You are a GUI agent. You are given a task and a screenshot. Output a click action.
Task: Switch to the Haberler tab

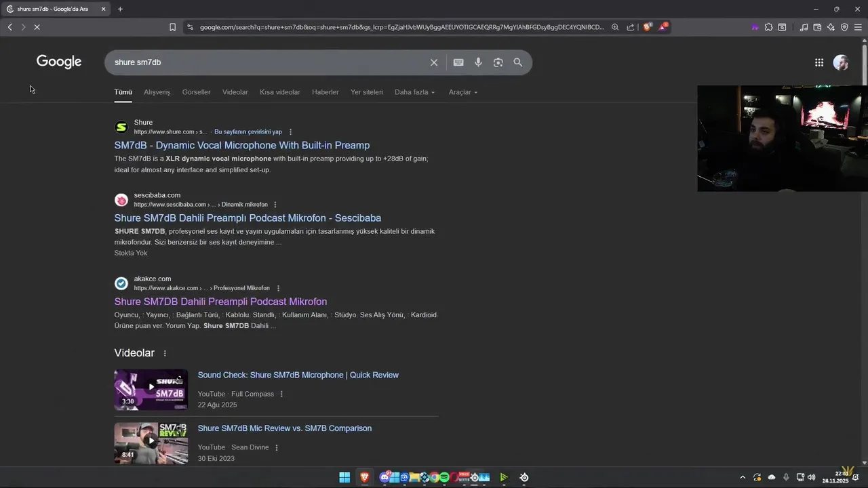click(x=325, y=92)
